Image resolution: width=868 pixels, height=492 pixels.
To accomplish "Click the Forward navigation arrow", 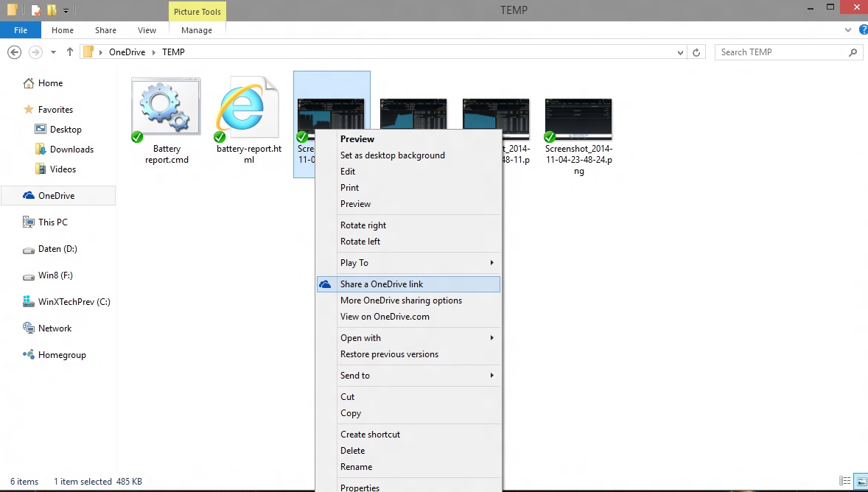I will (35, 52).
